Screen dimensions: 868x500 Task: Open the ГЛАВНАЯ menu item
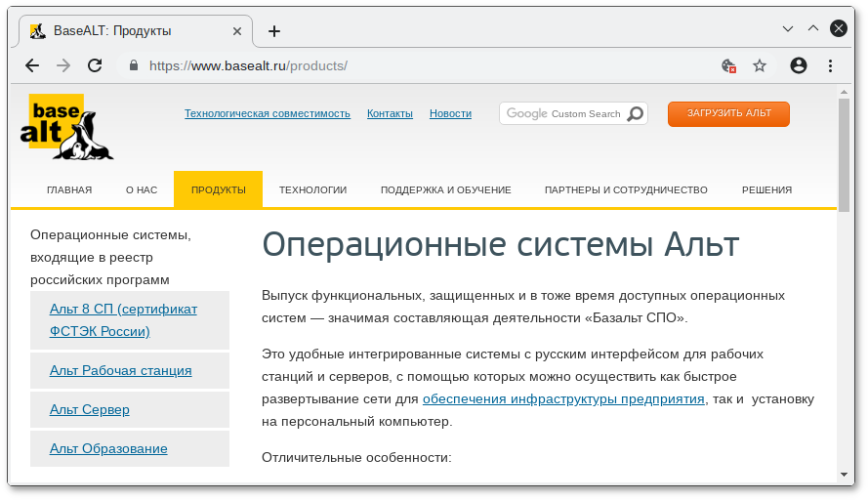69,189
